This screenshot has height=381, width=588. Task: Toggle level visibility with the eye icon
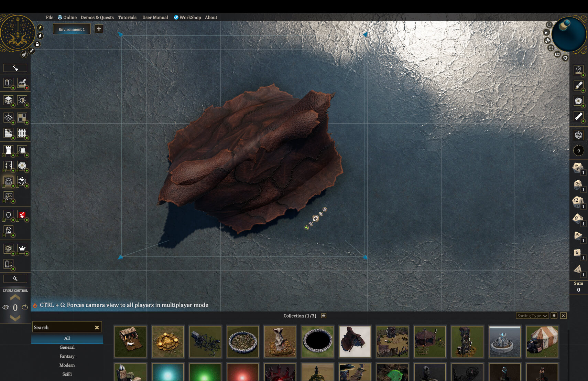(6, 307)
